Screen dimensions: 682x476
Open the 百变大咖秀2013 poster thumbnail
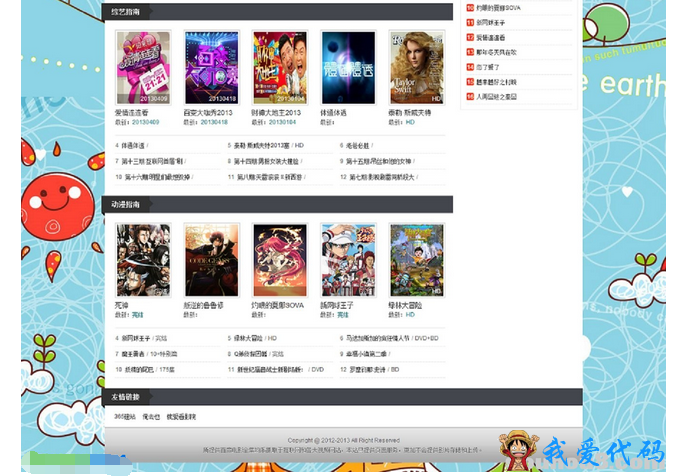point(212,67)
